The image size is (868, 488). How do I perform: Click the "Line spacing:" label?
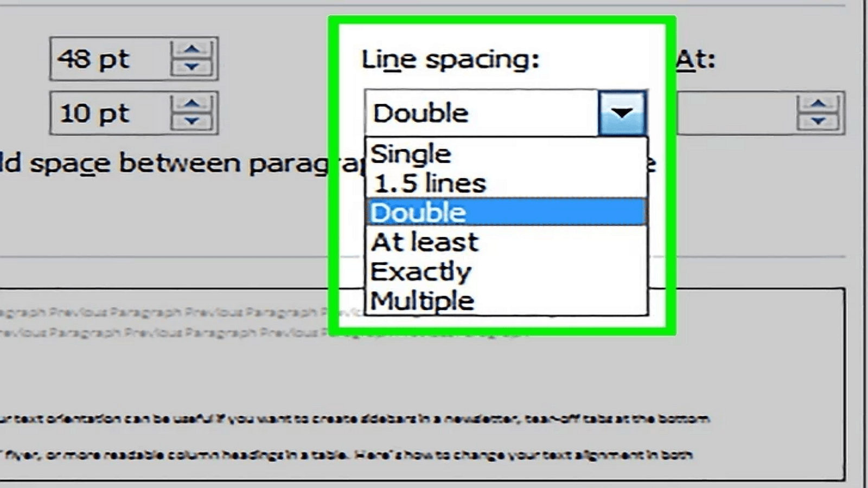[450, 60]
